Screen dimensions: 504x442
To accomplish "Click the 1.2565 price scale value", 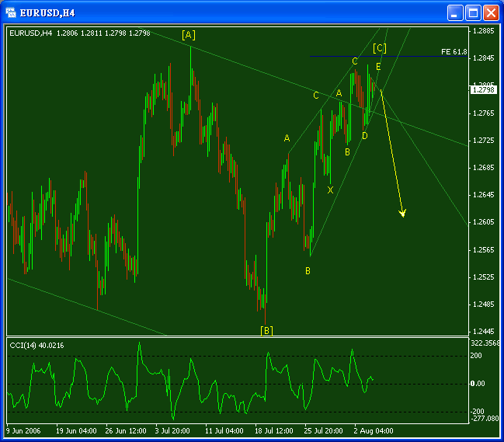I will pos(484,250).
